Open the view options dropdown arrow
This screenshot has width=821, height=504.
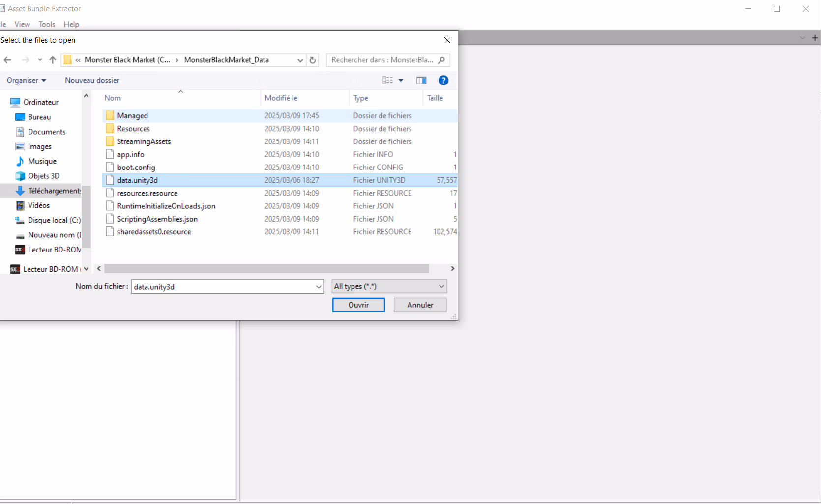point(401,81)
